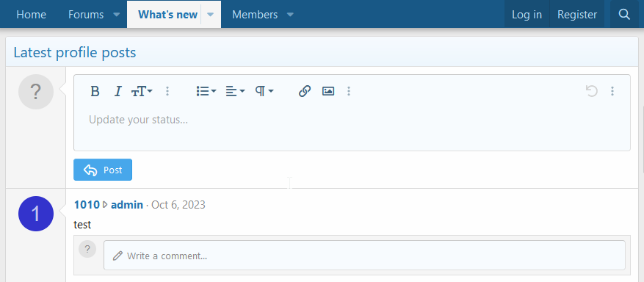The image size is (644, 282).
Task: Submit status with the Post button
Action: 103,170
